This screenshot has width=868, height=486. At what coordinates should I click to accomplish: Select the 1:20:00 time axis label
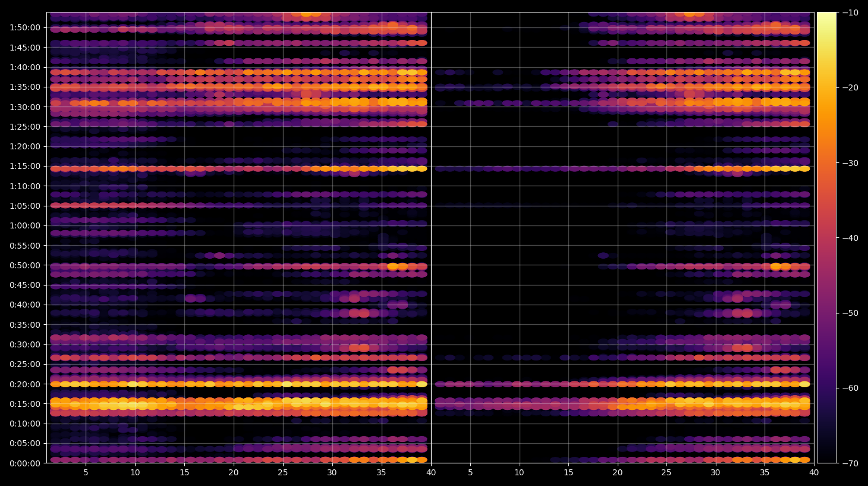click(x=25, y=146)
